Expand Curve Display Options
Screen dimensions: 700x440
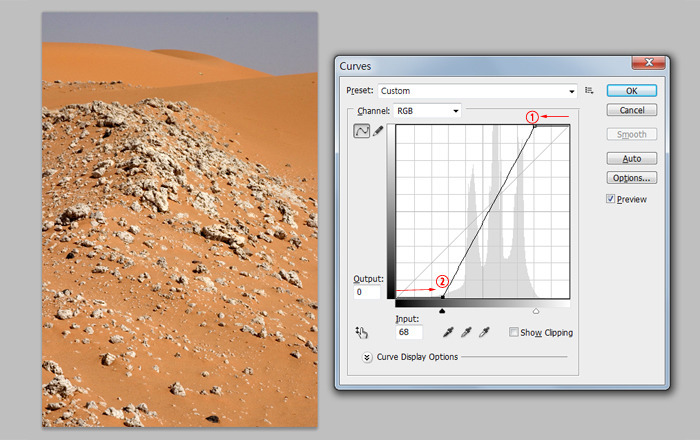[367, 357]
